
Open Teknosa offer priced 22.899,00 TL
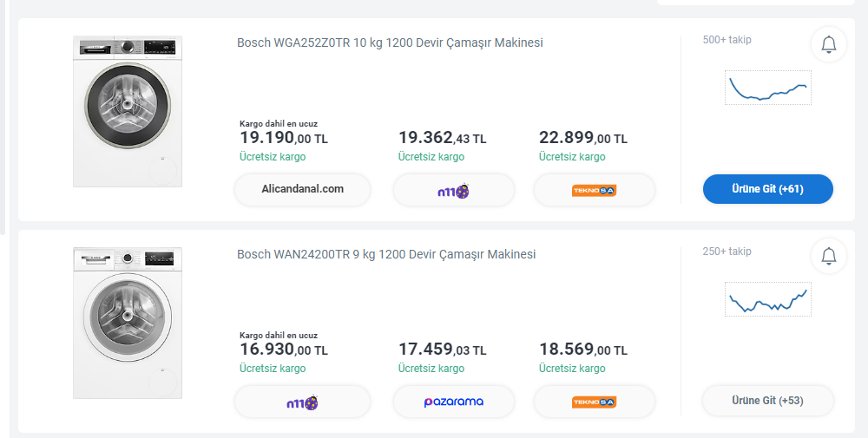594,190
